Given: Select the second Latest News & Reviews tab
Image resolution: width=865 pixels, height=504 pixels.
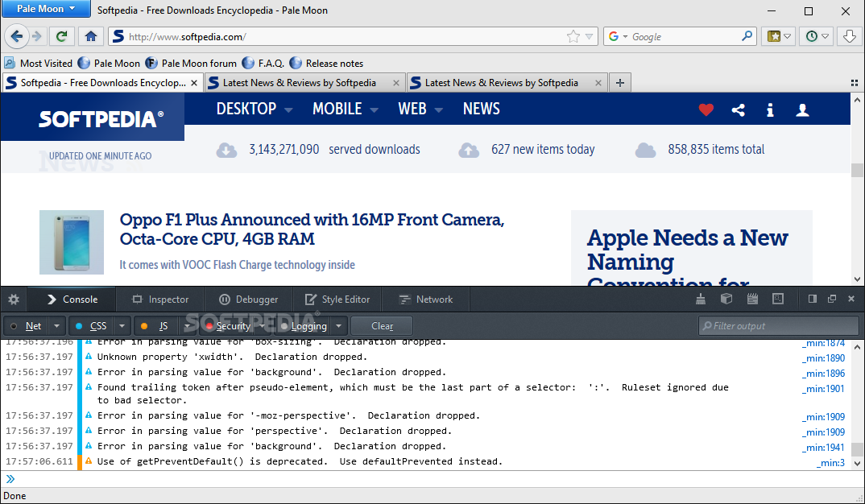Looking at the screenshot, I should (x=507, y=83).
